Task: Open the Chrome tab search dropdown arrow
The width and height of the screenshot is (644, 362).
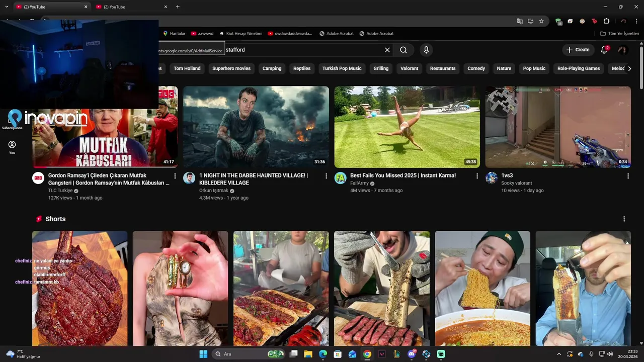Action: [7, 7]
